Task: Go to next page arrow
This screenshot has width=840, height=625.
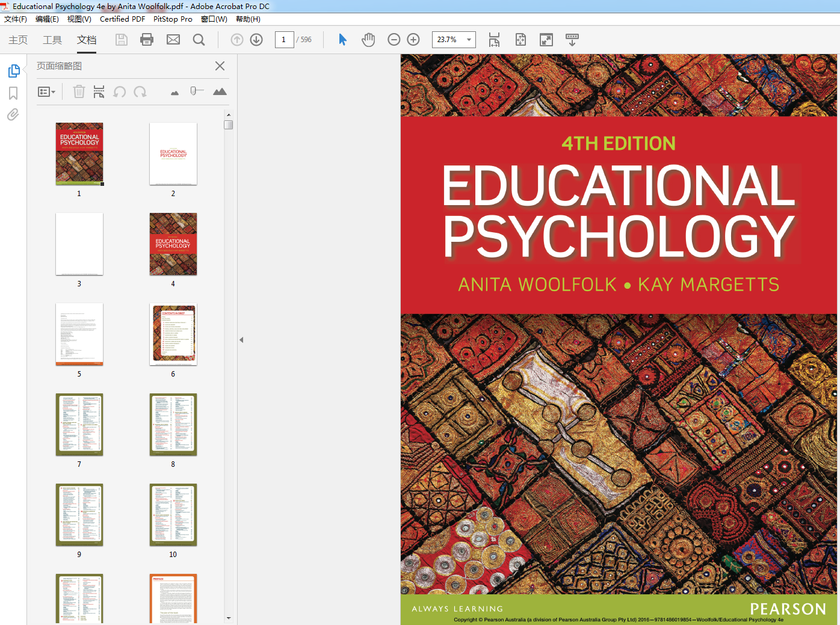Action: click(256, 40)
